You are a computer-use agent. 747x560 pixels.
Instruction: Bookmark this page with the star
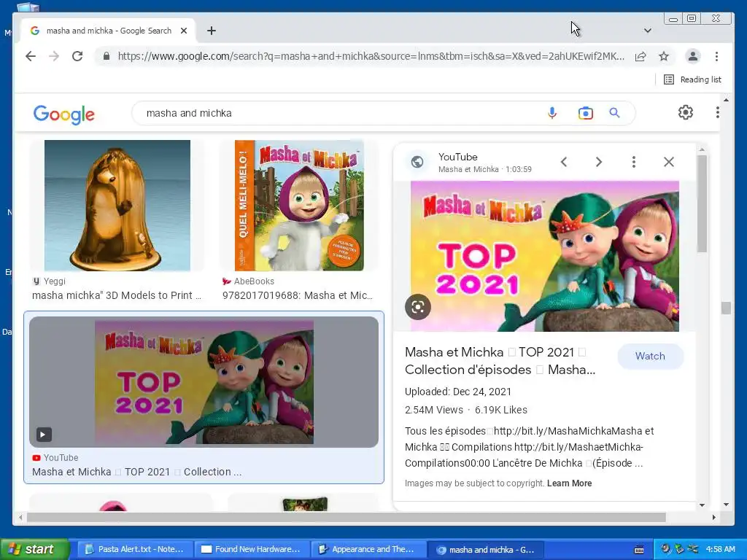click(x=664, y=56)
